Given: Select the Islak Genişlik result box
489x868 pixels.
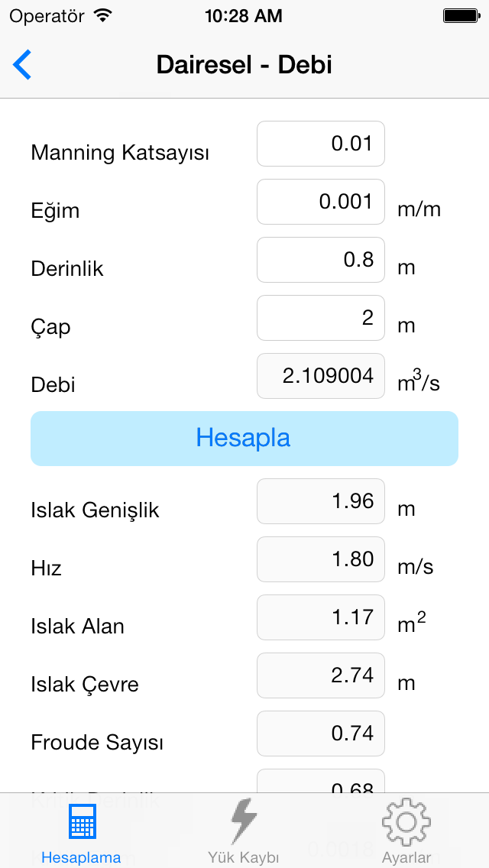Looking at the screenshot, I should click(321, 501).
